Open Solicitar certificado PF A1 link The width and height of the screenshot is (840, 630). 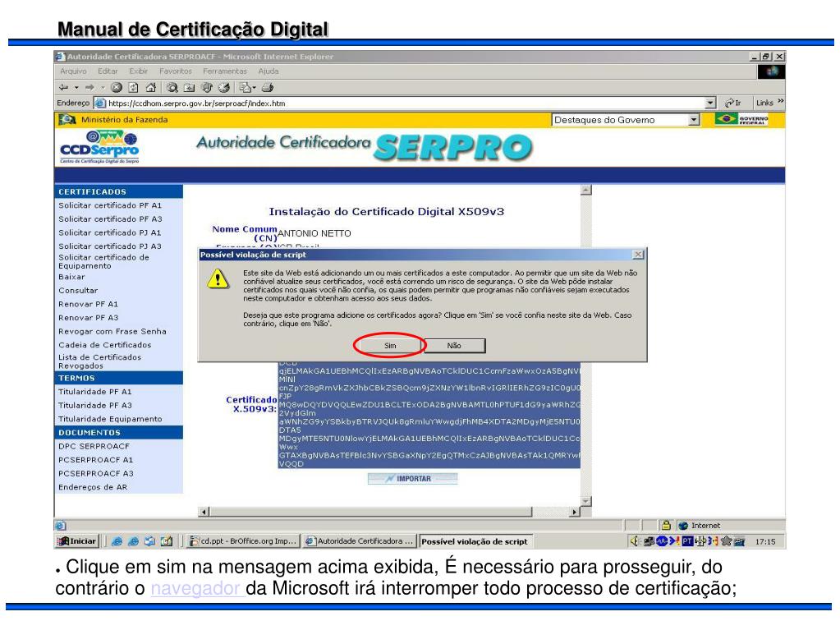point(110,205)
